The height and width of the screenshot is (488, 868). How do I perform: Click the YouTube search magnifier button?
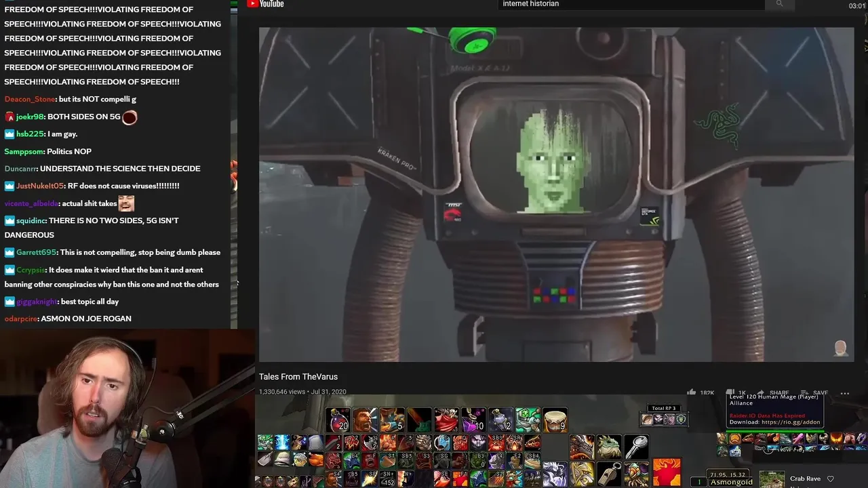coord(779,4)
